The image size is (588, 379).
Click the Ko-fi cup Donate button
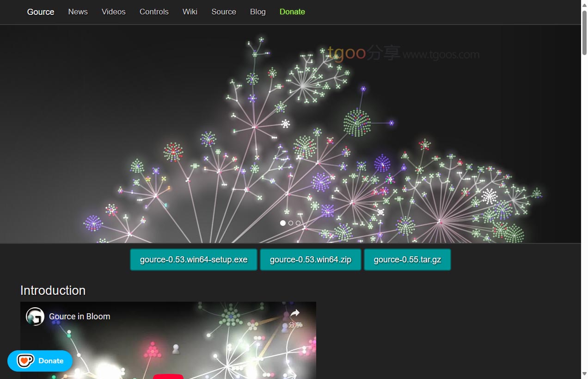[x=40, y=361]
